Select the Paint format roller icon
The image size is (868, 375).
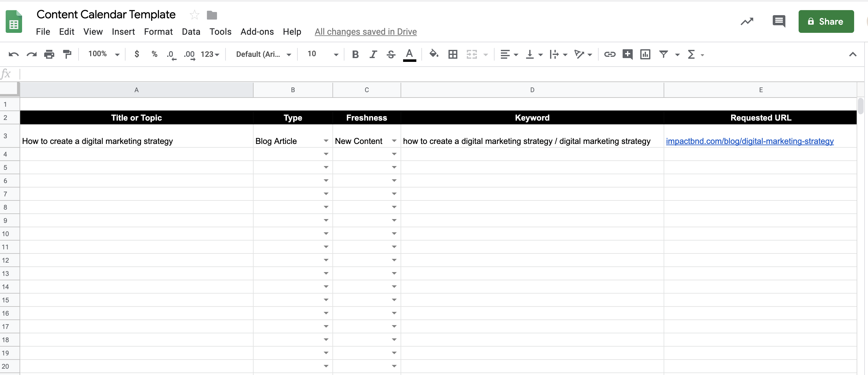pyautogui.click(x=67, y=54)
